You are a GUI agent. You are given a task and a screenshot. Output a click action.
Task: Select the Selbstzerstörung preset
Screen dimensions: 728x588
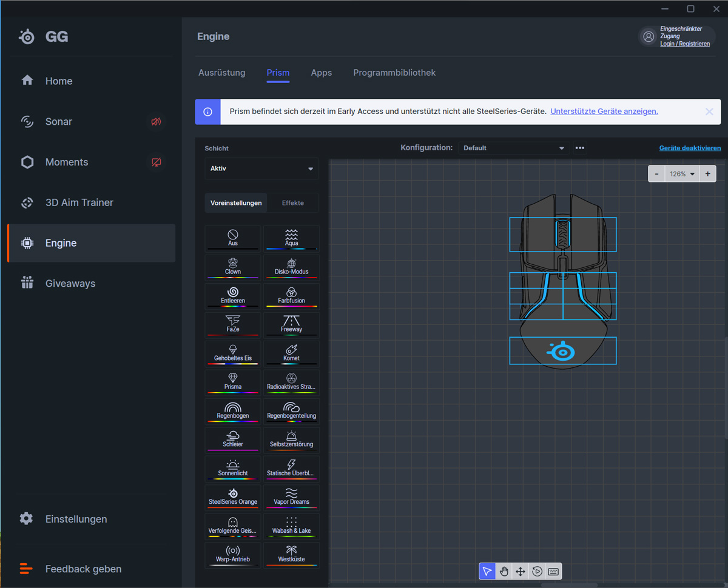pyautogui.click(x=291, y=439)
